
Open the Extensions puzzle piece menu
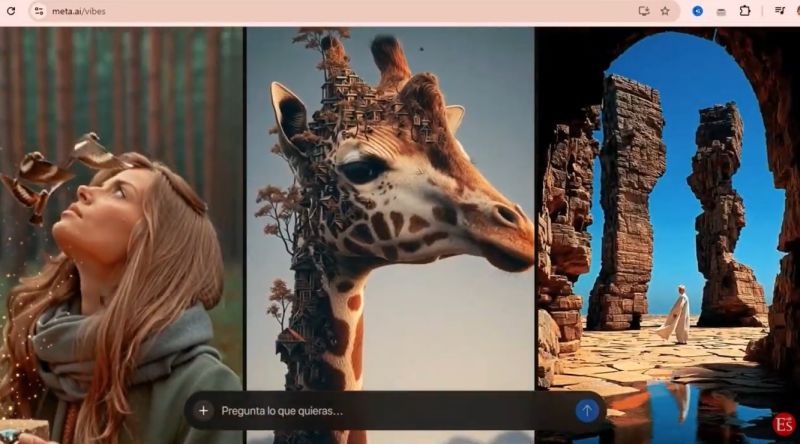(x=745, y=11)
